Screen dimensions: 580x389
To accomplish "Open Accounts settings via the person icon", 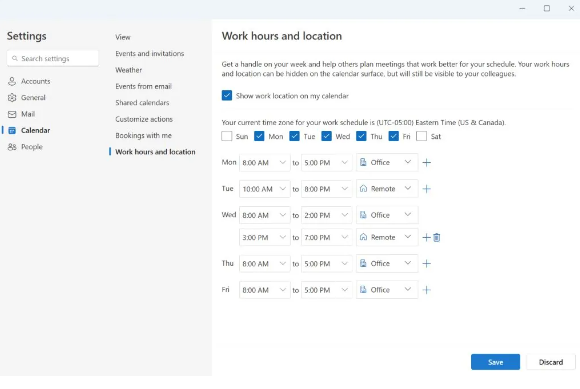I will coord(12,81).
